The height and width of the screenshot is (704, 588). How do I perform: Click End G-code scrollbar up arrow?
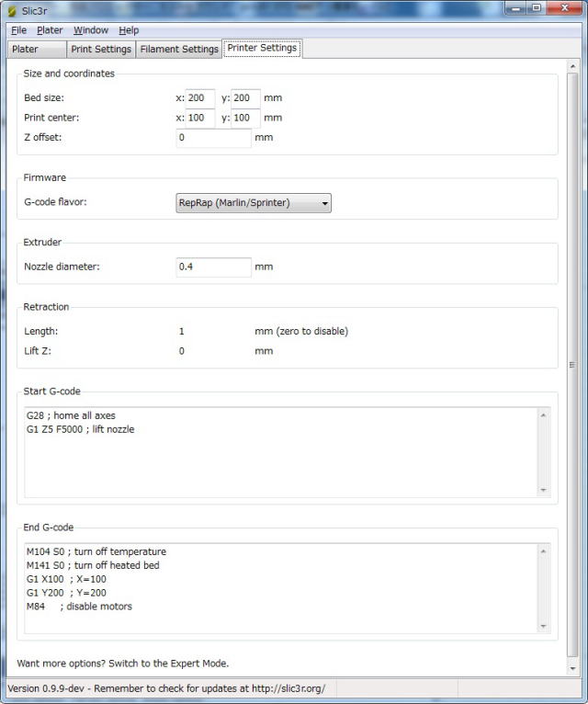point(544,551)
